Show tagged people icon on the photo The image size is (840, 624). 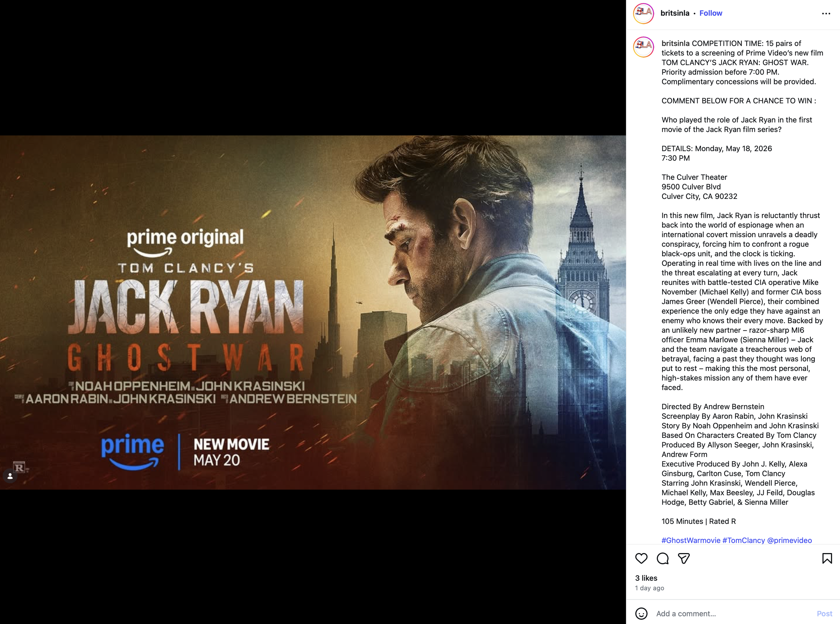pyautogui.click(x=10, y=476)
